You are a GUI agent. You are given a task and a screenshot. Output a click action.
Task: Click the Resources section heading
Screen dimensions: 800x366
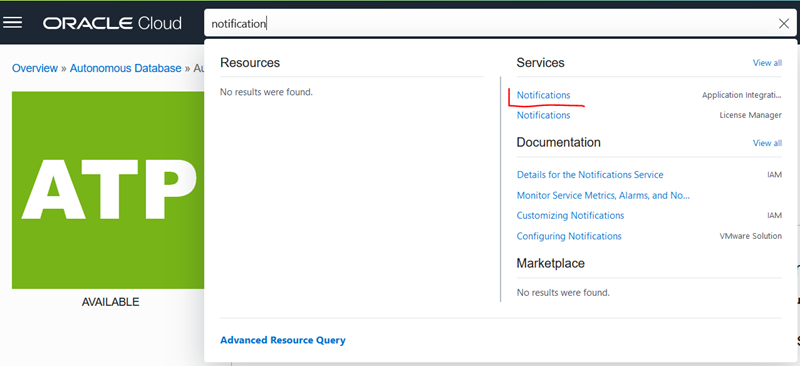click(x=250, y=63)
